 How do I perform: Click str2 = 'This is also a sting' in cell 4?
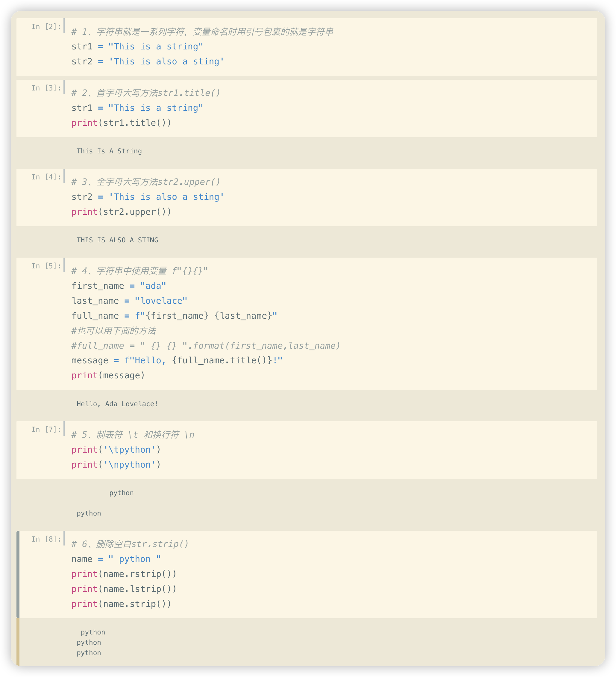(x=148, y=197)
